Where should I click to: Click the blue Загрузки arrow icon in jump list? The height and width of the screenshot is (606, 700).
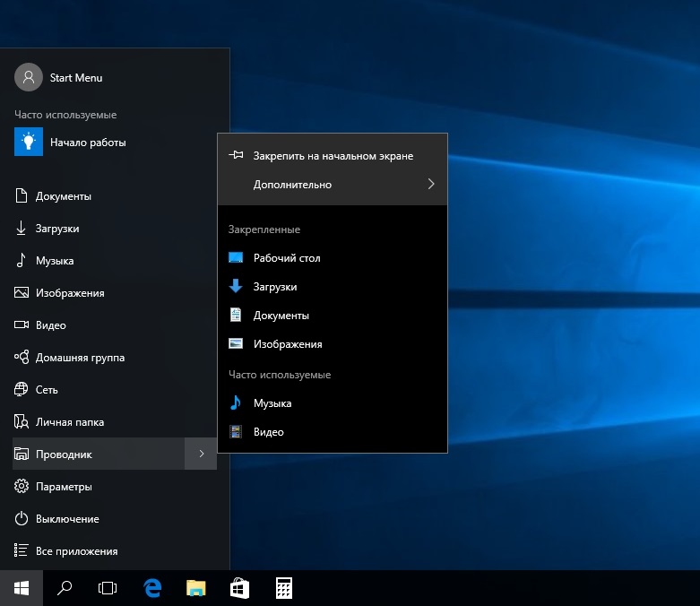[236, 286]
